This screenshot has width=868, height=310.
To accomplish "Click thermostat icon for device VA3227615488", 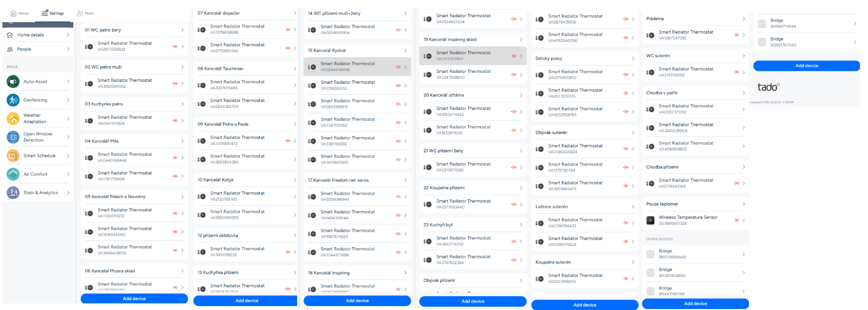I will [x=202, y=85].
